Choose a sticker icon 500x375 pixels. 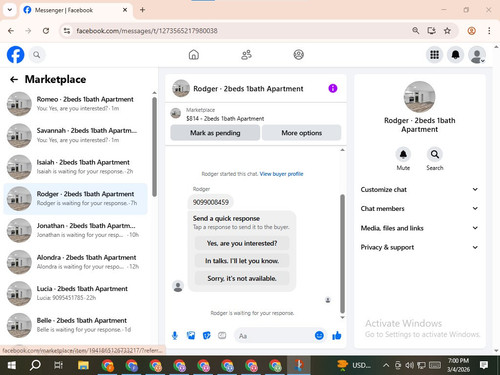[x=207, y=335]
